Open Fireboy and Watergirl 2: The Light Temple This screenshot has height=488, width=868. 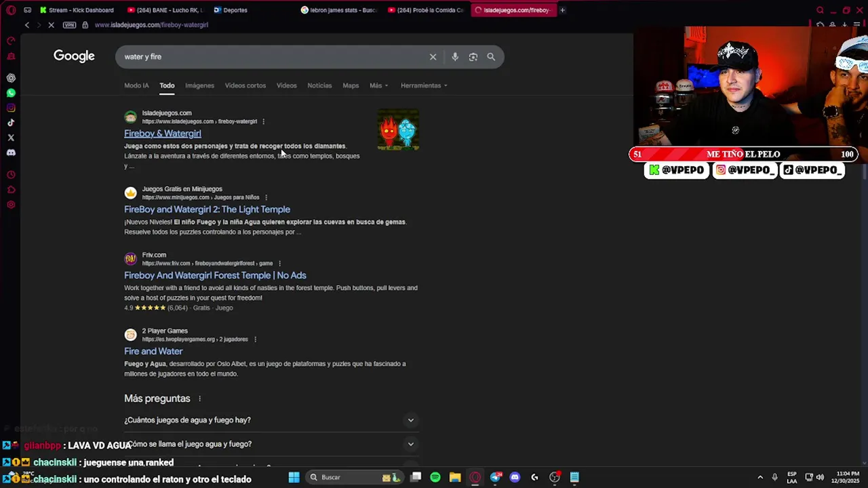(x=207, y=209)
